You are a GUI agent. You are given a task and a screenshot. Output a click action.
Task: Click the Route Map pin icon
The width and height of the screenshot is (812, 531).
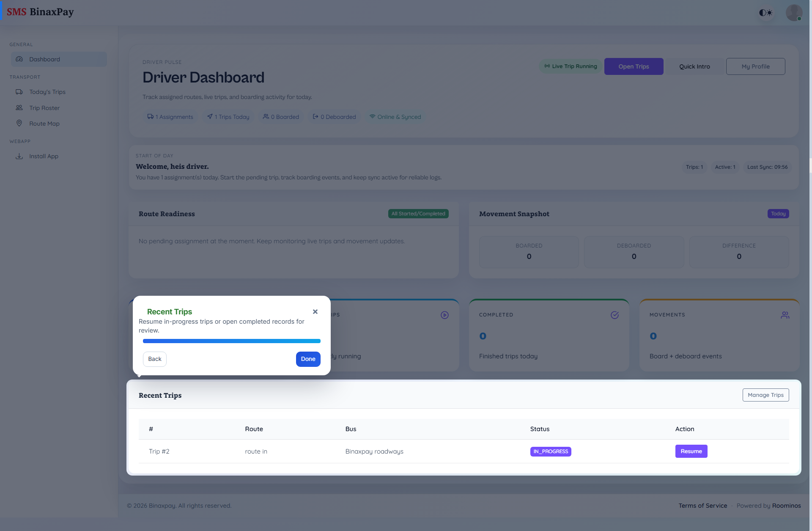19,123
